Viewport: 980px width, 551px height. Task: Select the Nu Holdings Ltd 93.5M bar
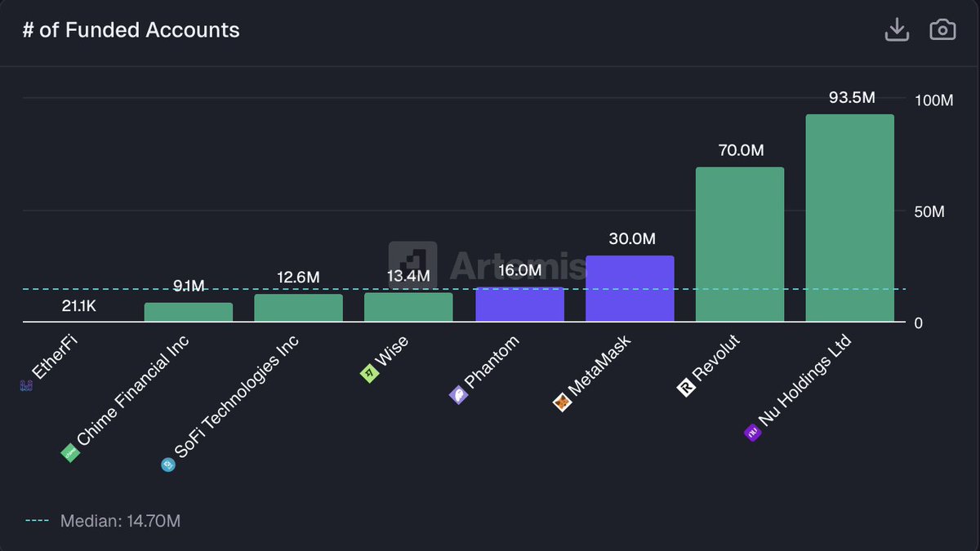coord(849,218)
